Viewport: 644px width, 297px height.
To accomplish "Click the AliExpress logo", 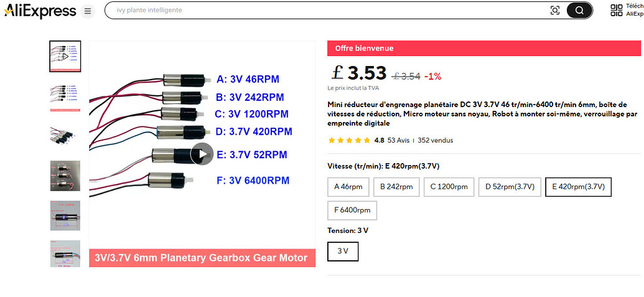I will coord(40,11).
